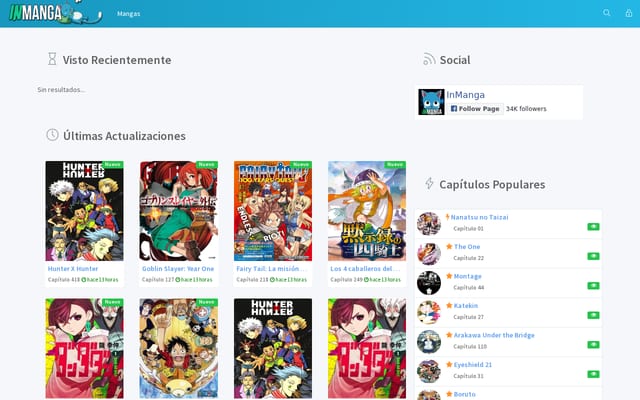
Task: Click The One round avatar
Action: click(429, 253)
